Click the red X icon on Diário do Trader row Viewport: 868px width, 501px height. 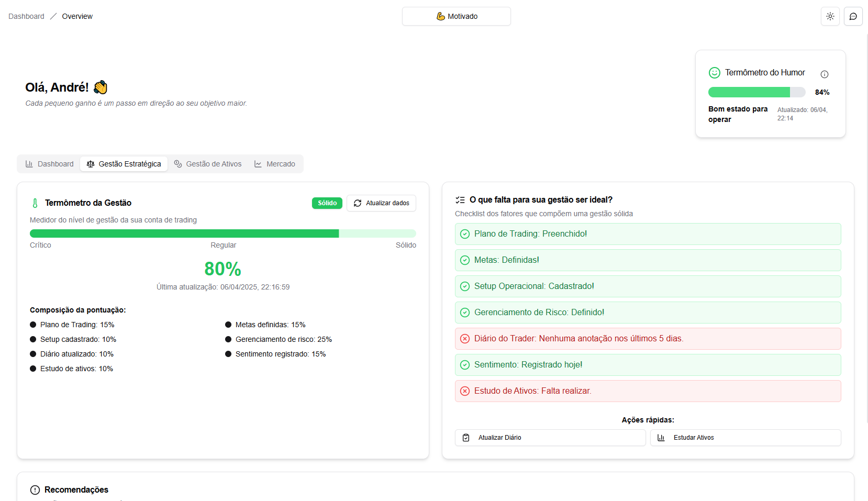[x=465, y=339]
